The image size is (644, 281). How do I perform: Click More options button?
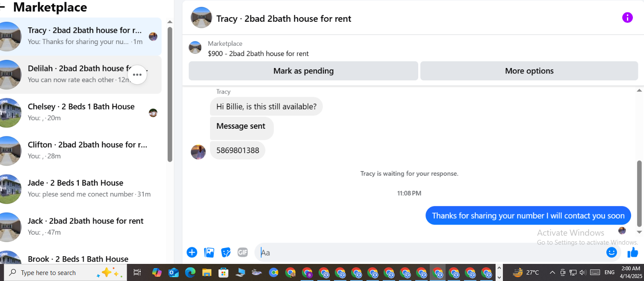point(529,71)
